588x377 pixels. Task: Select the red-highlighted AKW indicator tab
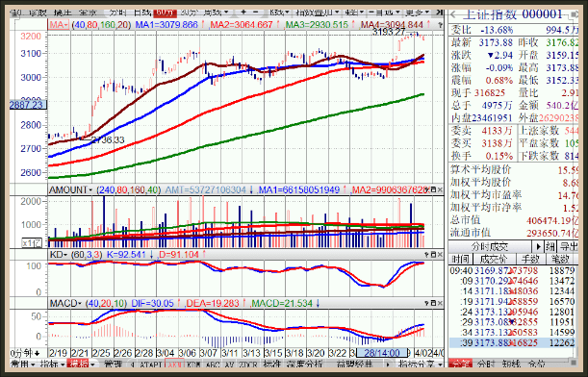(x=174, y=364)
